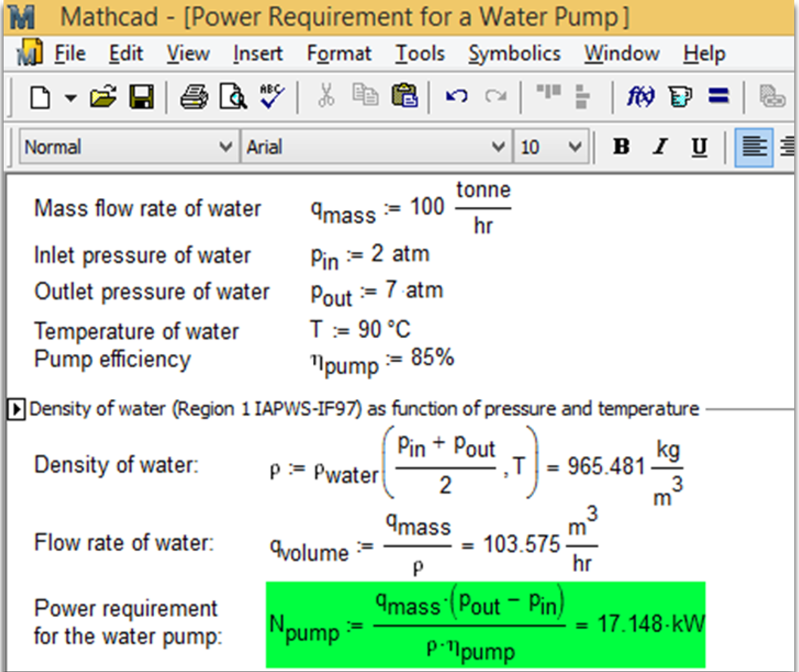Viewport: 799px width, 672px height.
Task: Click the 'Pump efficiency' text label
Action: (x=112, y=359)
